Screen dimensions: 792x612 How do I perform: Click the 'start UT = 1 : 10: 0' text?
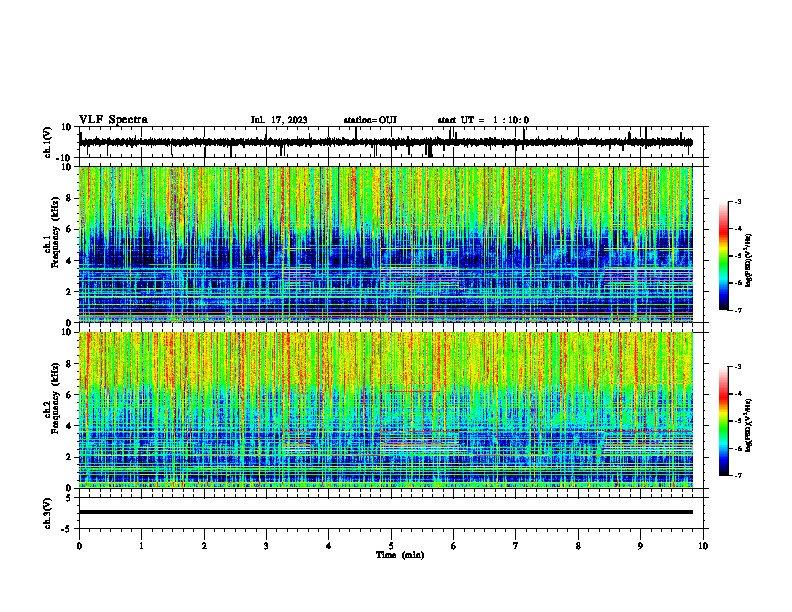pyautogui.click(x=483, y=120)
